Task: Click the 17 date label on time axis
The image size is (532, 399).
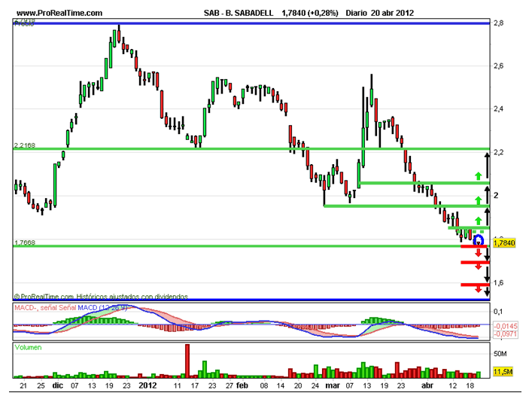Action: pyautogui.click(x=195, y=385)
